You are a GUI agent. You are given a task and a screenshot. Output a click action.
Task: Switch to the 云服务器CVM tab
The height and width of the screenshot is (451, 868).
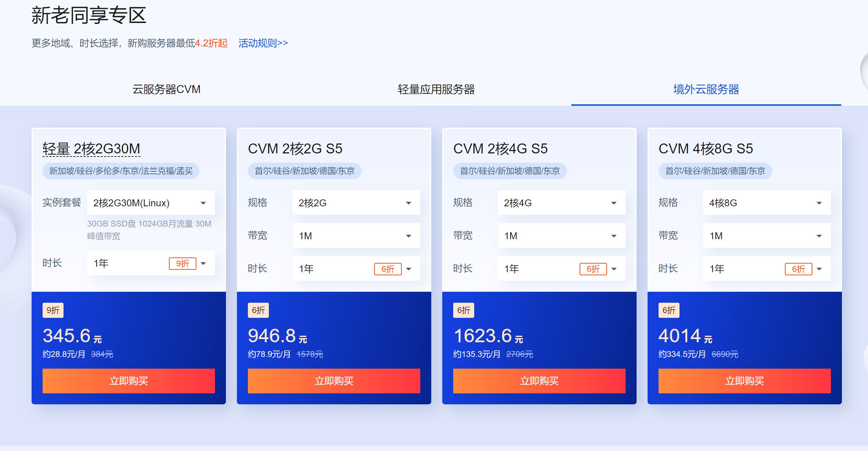click(x=166, y=89)
